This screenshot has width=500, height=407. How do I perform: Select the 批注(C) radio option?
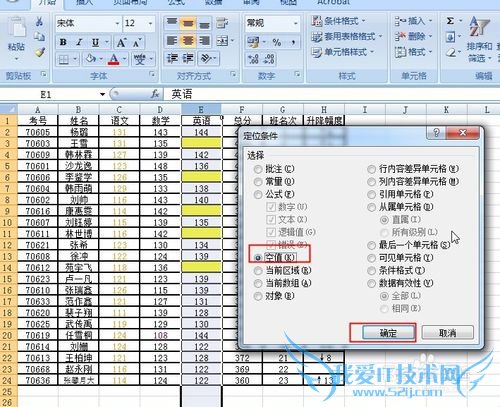coord(258,169)
